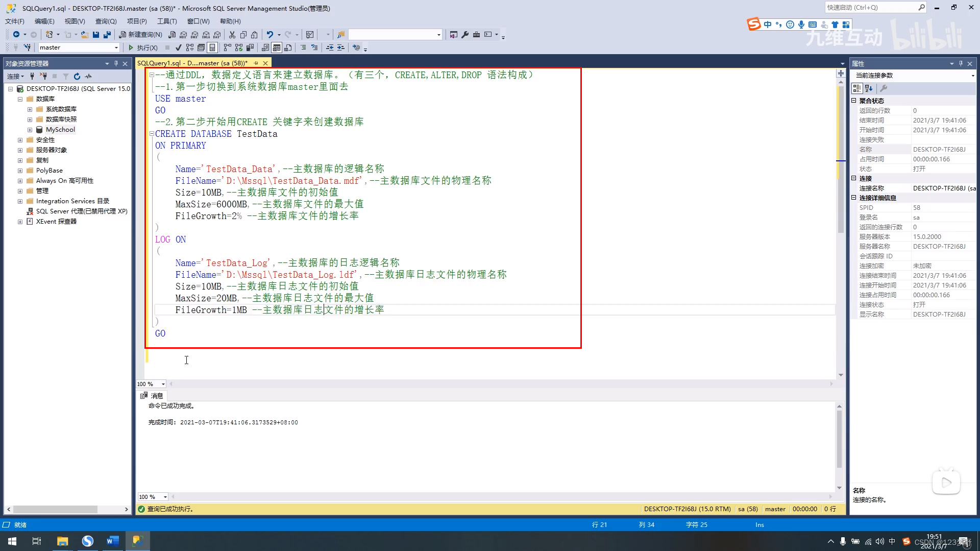This screenshot has width=980, height=551.
Task: Click the Copy icon in toolbar
Action: coord(243,34)
